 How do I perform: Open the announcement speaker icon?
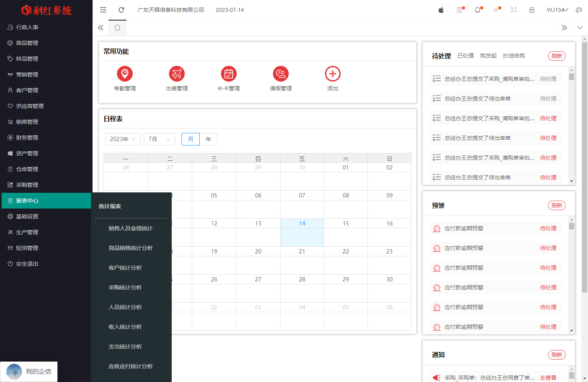click(496, 9)
